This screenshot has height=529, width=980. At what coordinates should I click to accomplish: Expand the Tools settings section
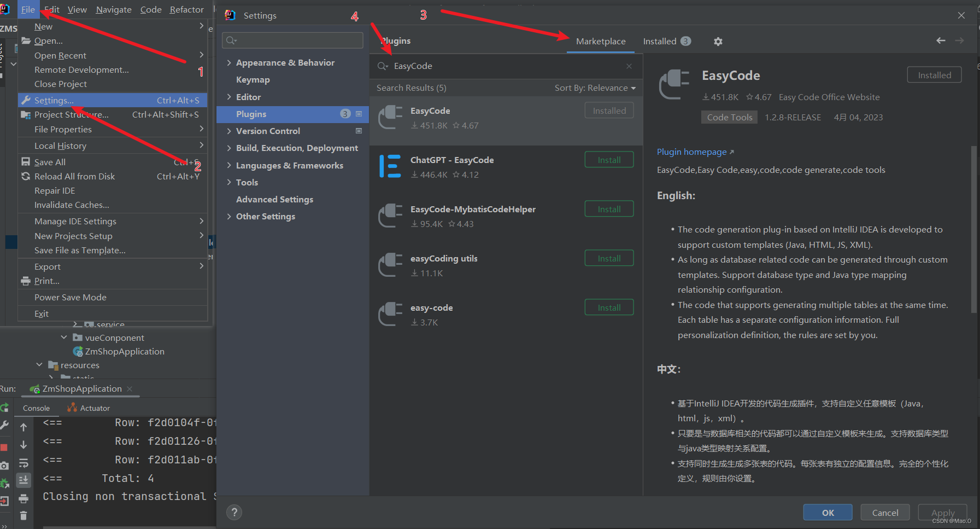coord(229,182)
